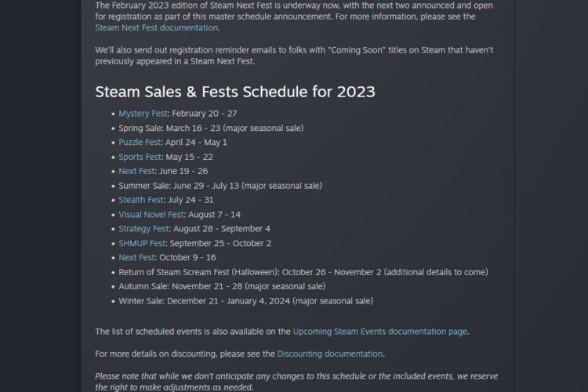Click the Schedule for 2023 heading
This screenshot has width=588, height=392.
click(x=235, y=92)
